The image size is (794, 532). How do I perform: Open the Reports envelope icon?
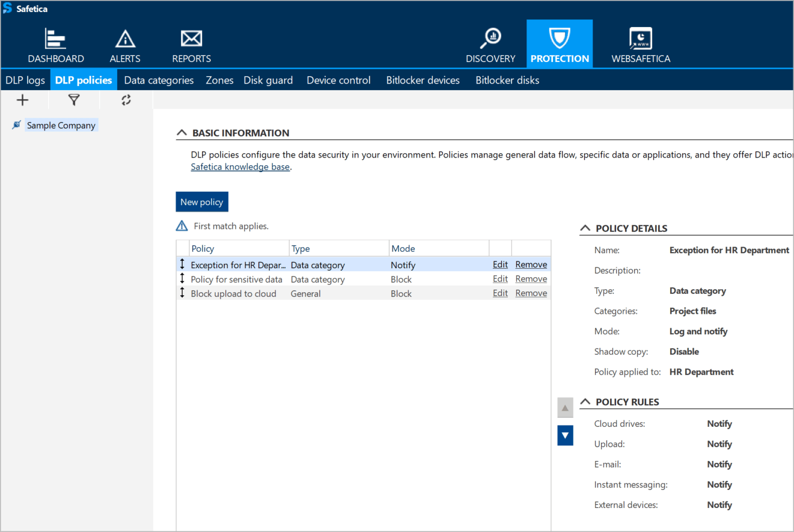pos(191,40)
